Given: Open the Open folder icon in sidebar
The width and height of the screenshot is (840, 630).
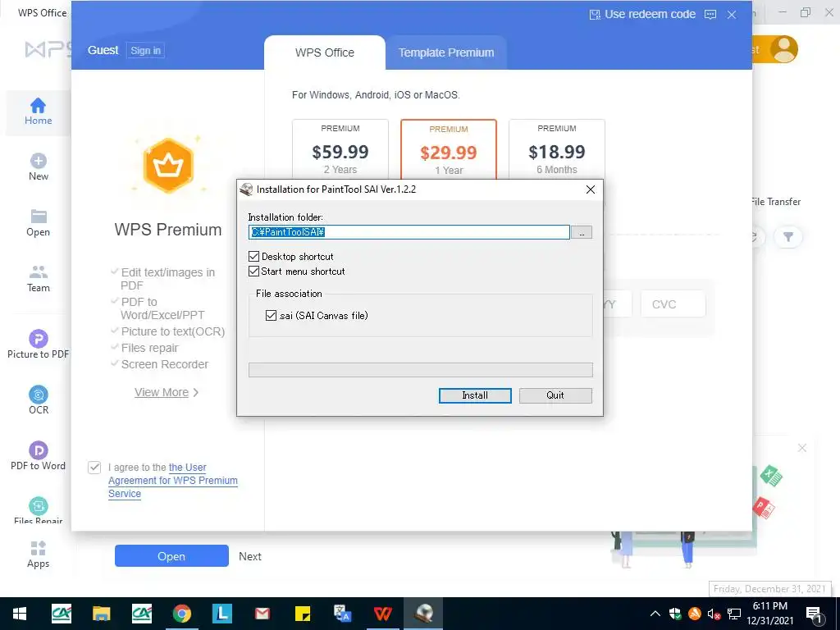Looking at the screenshot, I should (x=38, y=216).
